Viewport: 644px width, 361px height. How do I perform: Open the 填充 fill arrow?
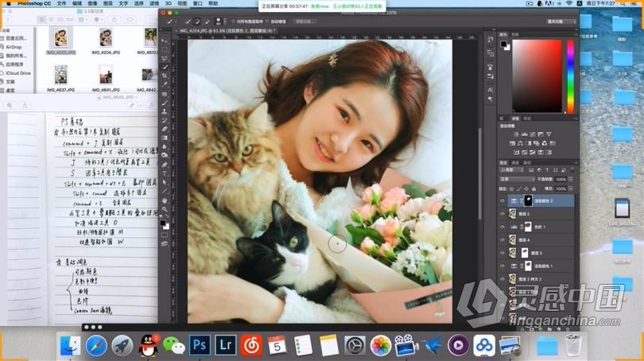click(571, 189)
